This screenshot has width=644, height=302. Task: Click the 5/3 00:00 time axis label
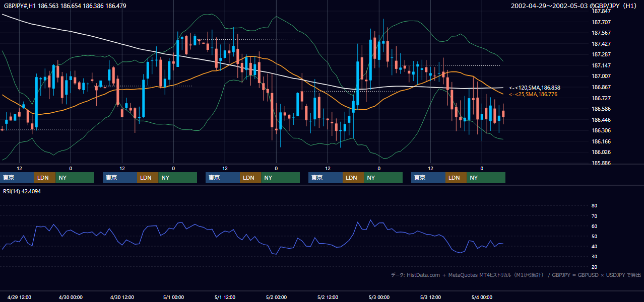click(379, 297)
